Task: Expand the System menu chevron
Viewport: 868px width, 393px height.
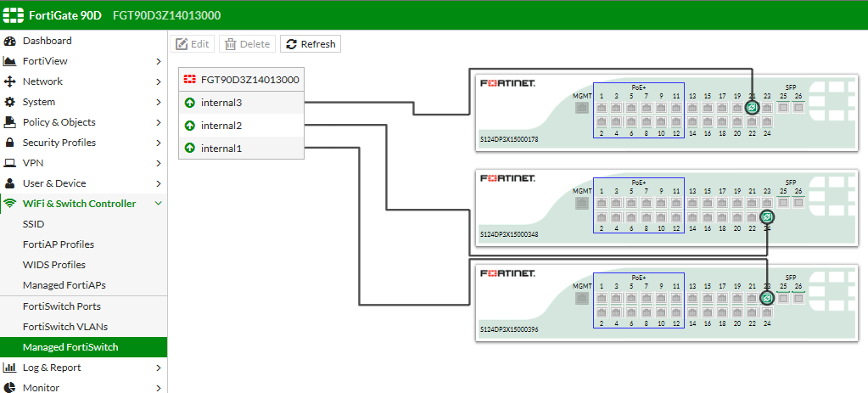Action: point(159,103)
